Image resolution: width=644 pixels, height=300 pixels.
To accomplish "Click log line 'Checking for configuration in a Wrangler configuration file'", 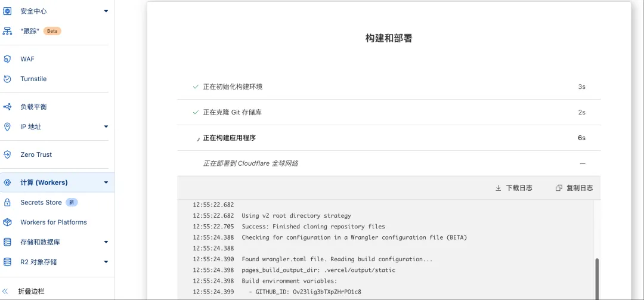I will [x=354, y=237].
